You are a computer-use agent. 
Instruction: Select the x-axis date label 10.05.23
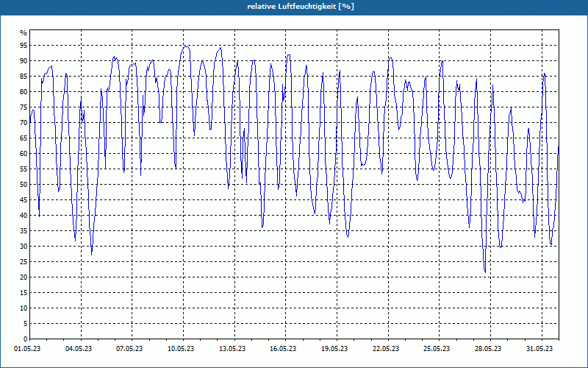click(181, 349)
